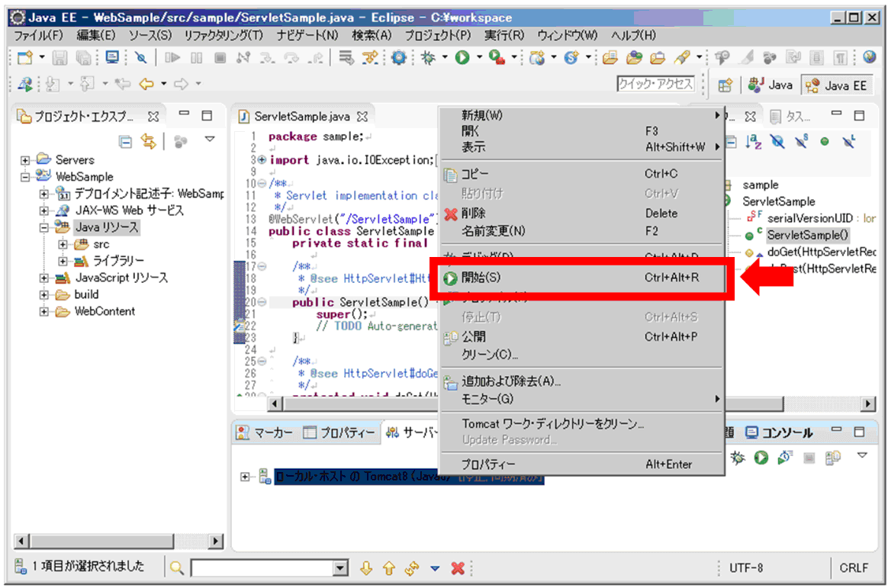Switch to the Java perspective
The height and width of the screenshot is (588, 888).
771,85
